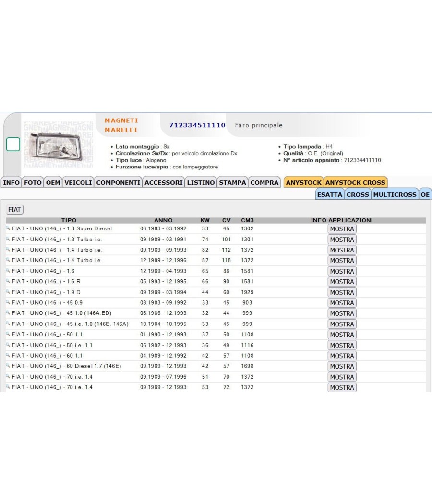Click magnifier icon beside 1.9 D row
Viewport: 432px width, 504px height.
click(x=8, y=292)
